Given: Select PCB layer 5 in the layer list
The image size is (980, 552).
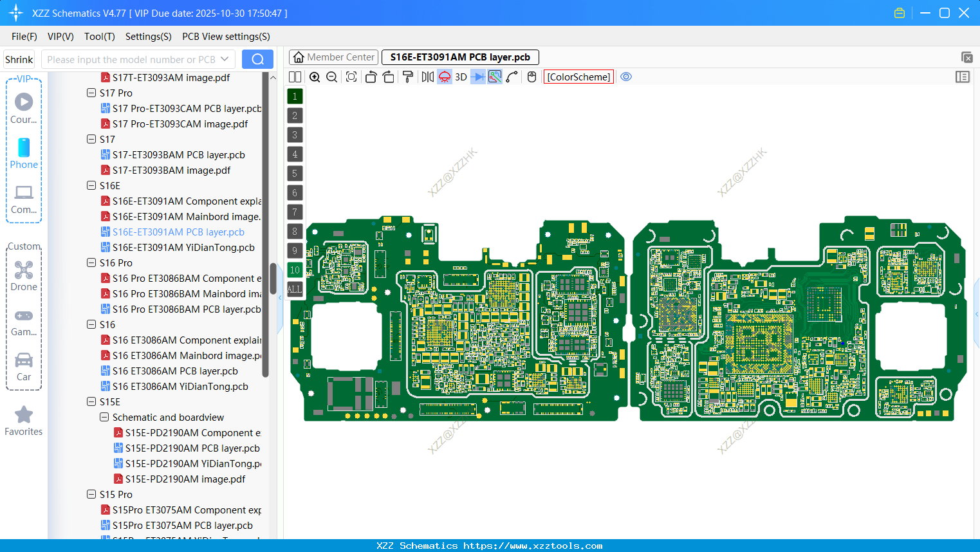Looking at the screenshot, I should [x=295, y=173].
